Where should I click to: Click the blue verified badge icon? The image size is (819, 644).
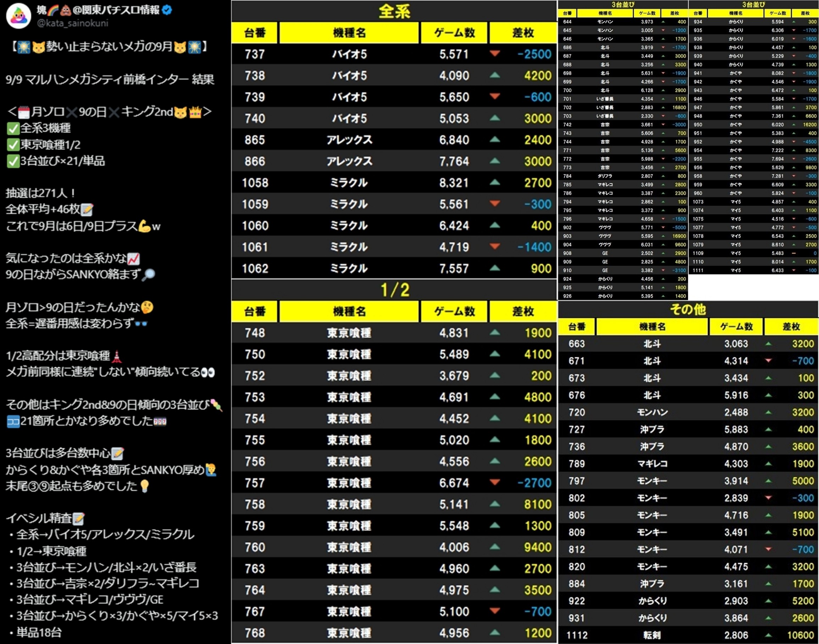pos(167,10)
